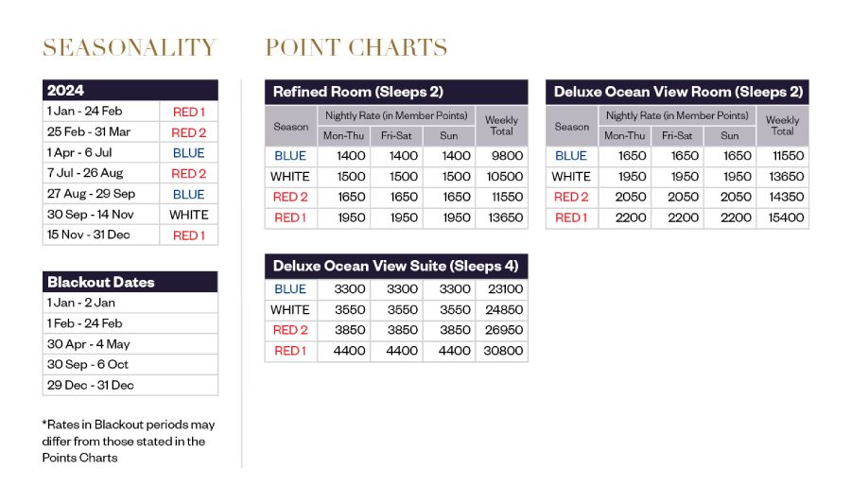The width and height of the screenshot is (851, 504).
Task: Select the 9800 weekly total cell
Action: point(501,156)
